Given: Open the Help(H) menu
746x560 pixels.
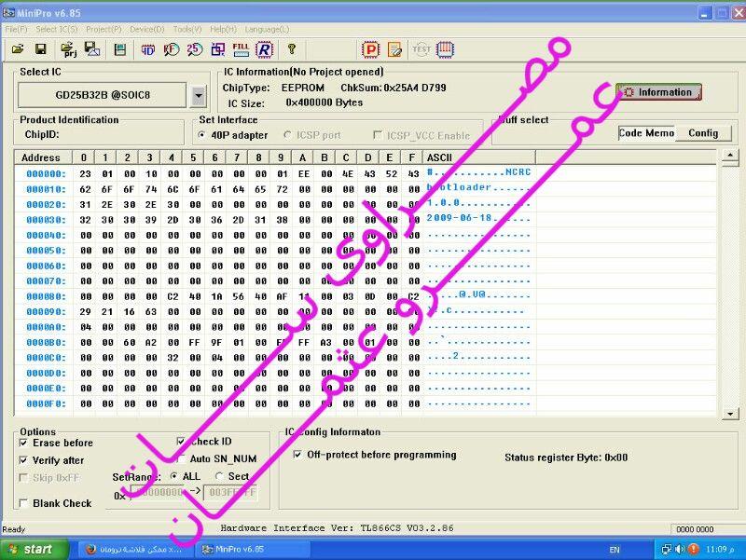Looking at the screenshot, I should (x=223, y=30).
